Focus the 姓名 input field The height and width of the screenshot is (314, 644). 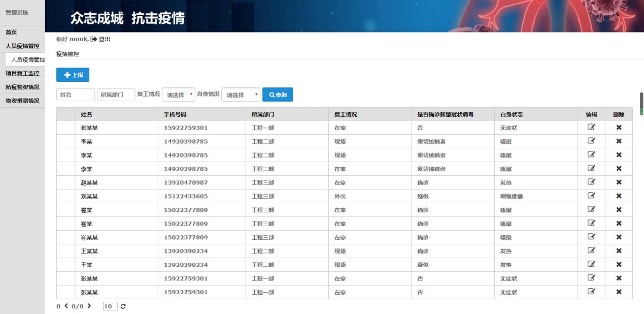tap(75, 95)
